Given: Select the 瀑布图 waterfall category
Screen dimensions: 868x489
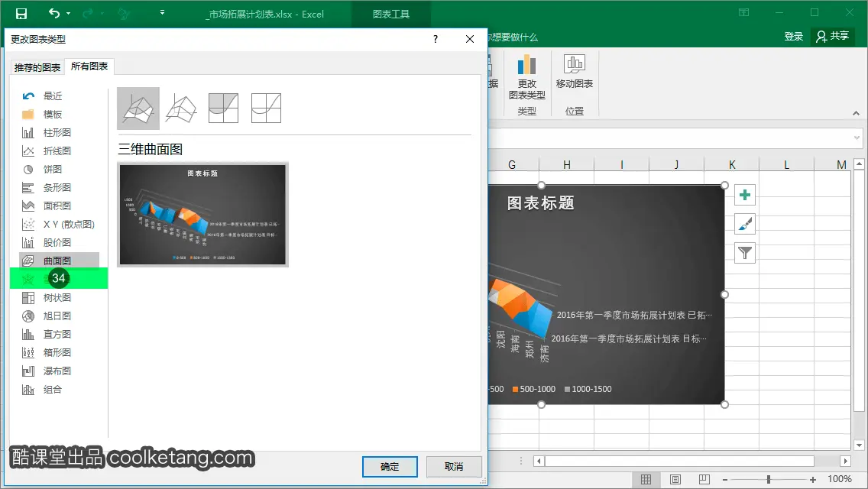Looking at the screenshot, I should coord(57,371).
